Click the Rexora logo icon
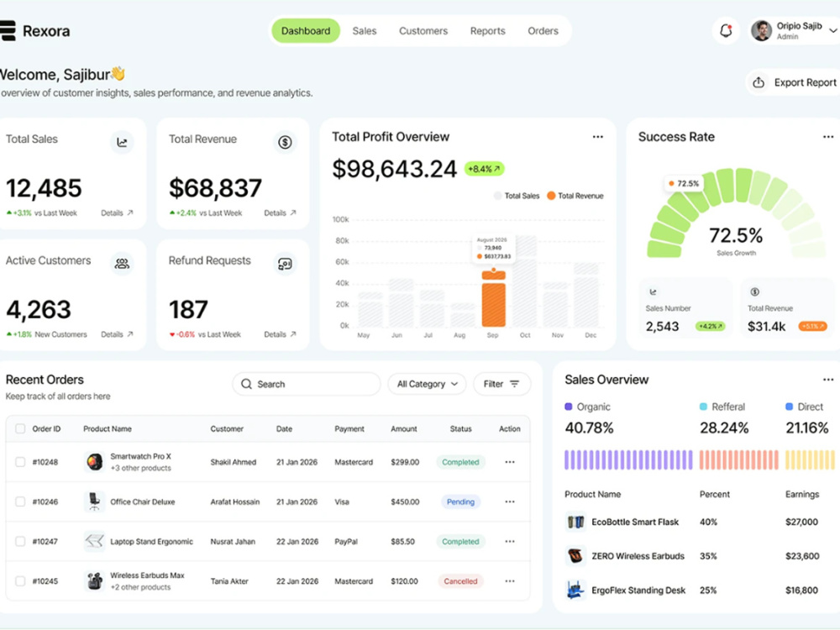Viewport: 840px width, 630px height. click(8, 30)
